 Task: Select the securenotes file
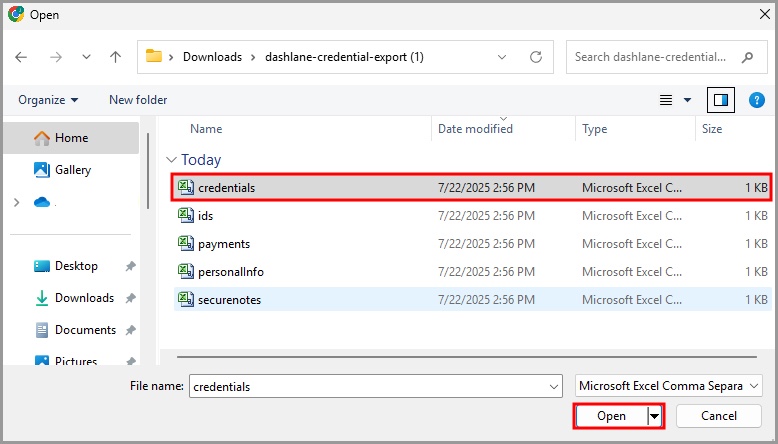(x=471, y=300)
